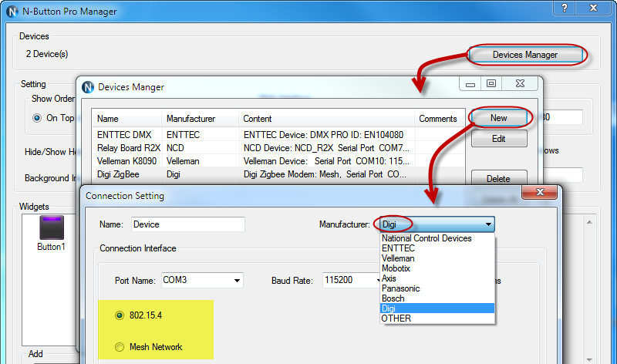Viewport: 617px width, 364px height.
Task: Click the help question mark button
Action: [565, 8]
